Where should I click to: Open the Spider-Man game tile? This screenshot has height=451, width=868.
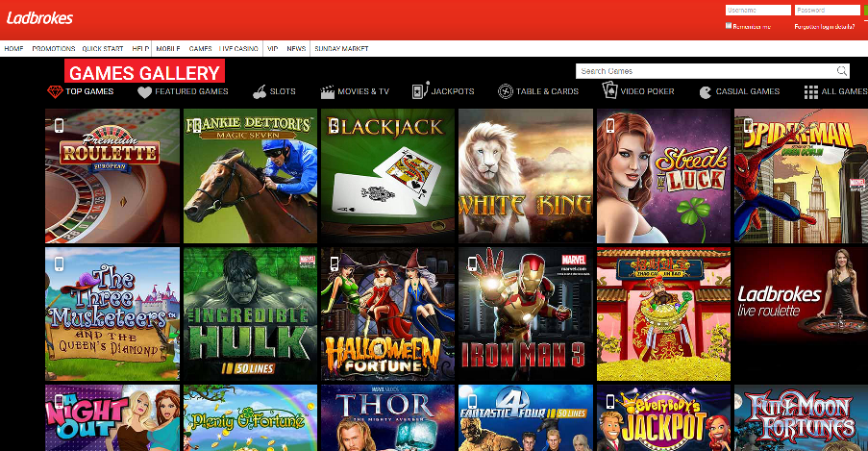coord(801,176)
